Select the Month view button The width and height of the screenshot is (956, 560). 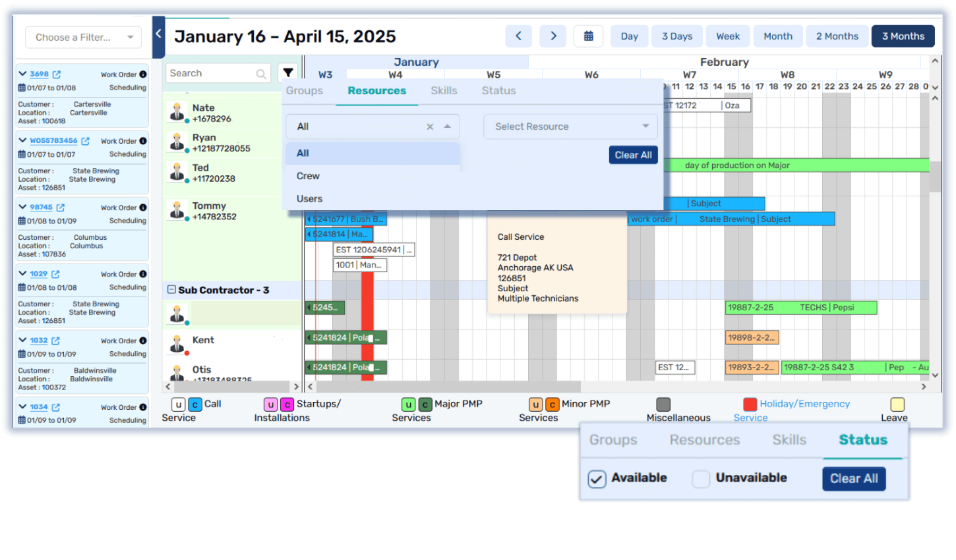click(777, 36)
